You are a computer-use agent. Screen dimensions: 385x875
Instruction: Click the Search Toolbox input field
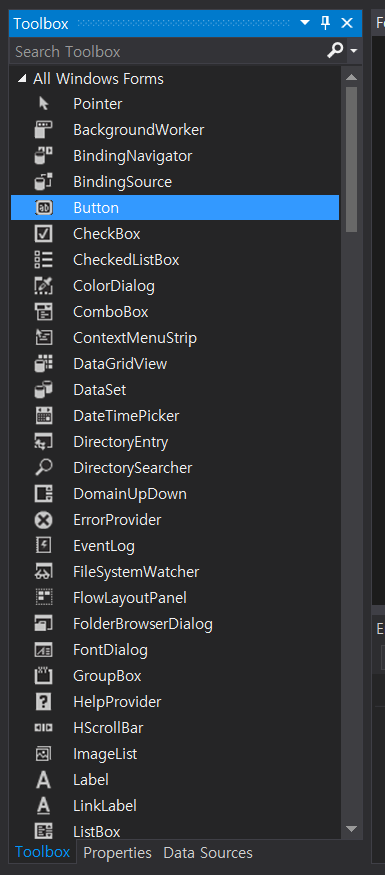pos(167,51)
